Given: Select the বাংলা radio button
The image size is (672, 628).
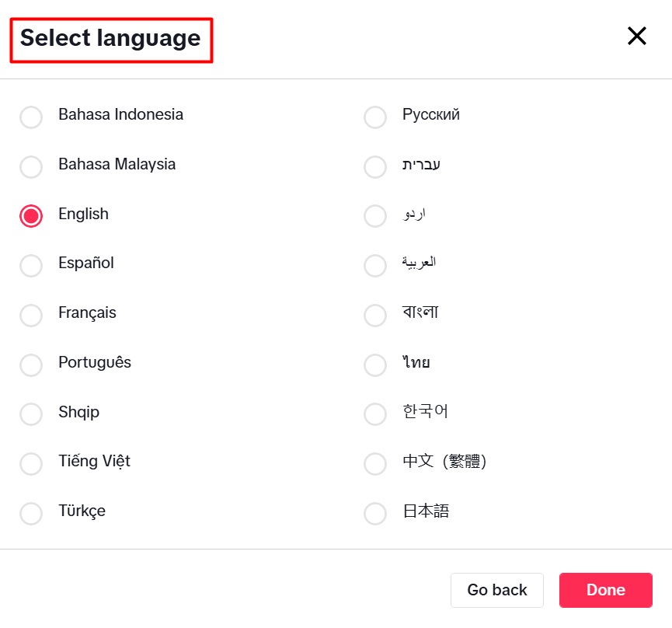Looking at the screenshot, I should (375, 315).
